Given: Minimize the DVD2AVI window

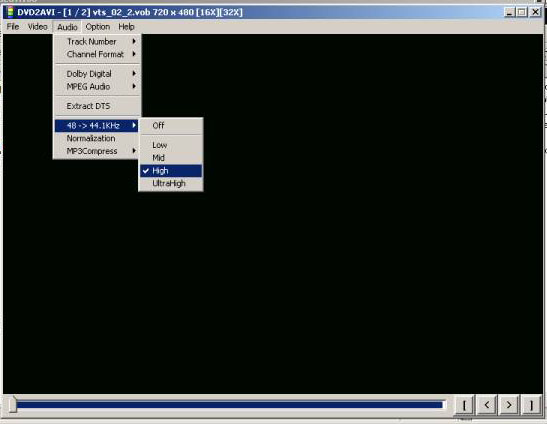Looking at the screenshot, I should 509,12.
